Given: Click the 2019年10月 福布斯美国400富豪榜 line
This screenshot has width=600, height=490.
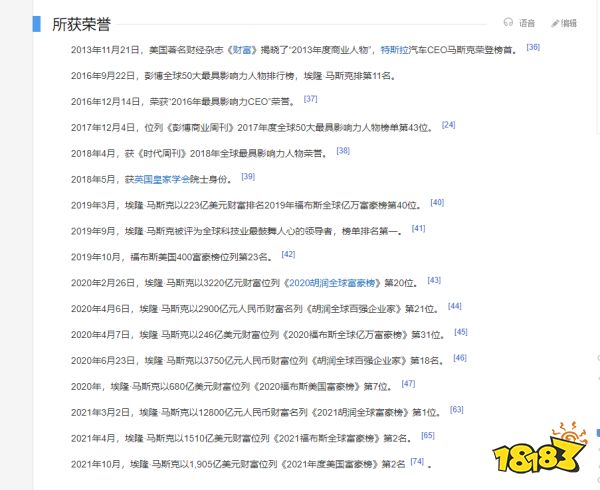Looking at the screenshot, I should coord(172,257).
